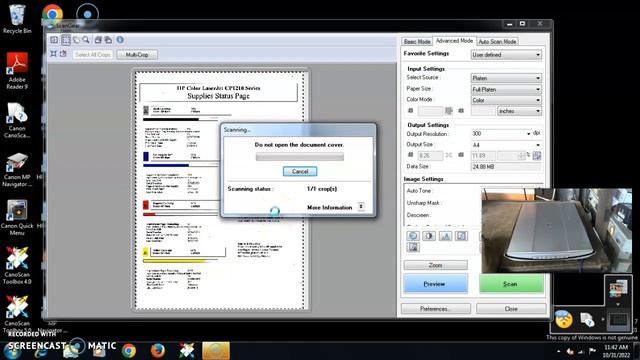Open Preferences button
640x360 pixels.
[436, 309]
